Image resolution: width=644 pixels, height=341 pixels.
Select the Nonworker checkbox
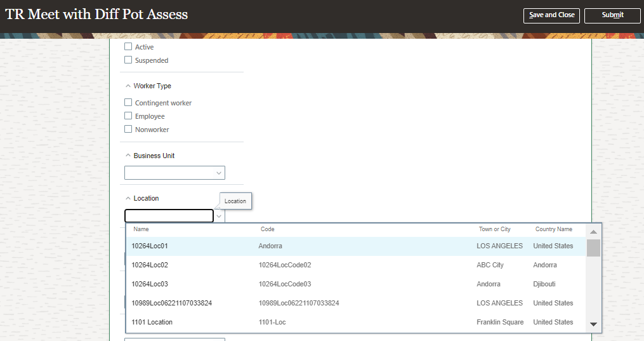point(128,129)
